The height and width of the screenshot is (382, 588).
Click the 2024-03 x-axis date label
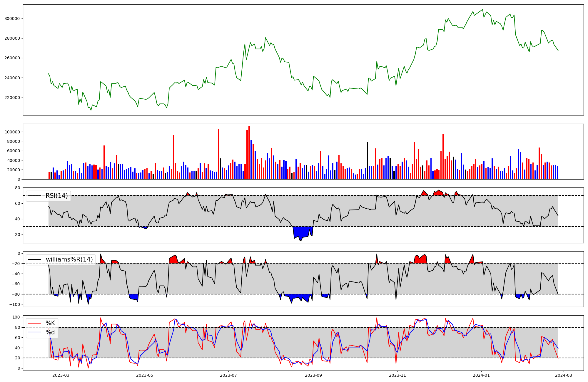click(564, 375)
